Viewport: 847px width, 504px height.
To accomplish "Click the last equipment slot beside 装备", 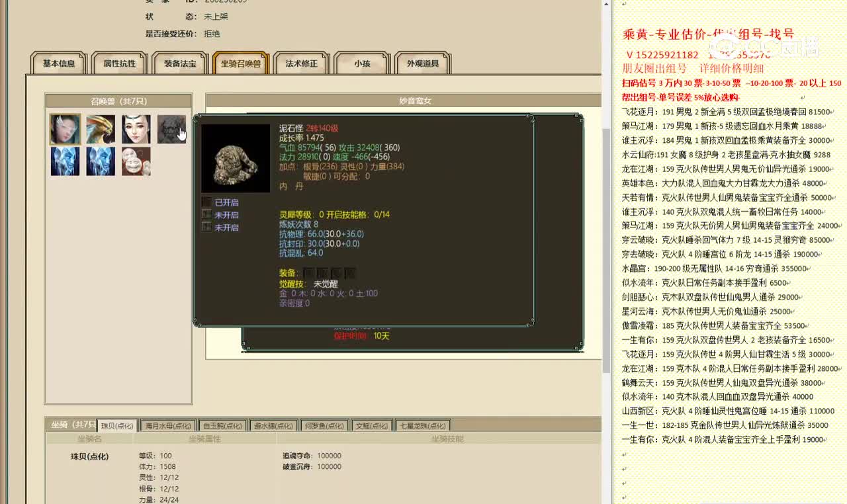I will (349, 273).
